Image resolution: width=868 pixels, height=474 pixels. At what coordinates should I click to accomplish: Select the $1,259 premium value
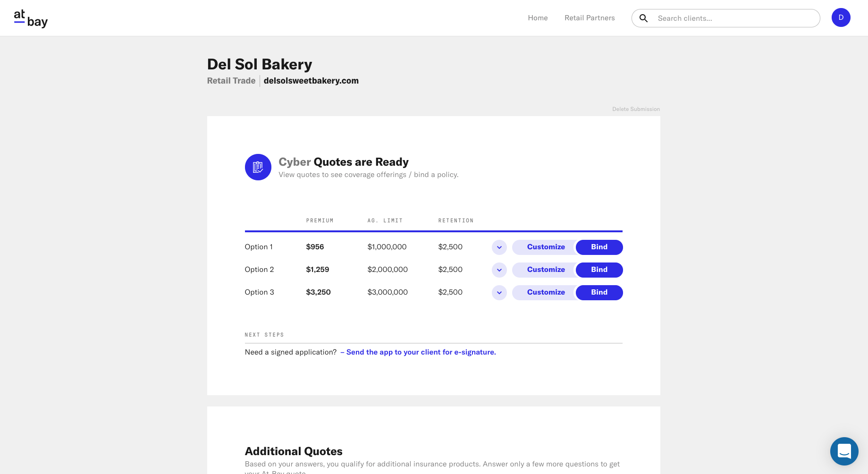click(318, 270)
